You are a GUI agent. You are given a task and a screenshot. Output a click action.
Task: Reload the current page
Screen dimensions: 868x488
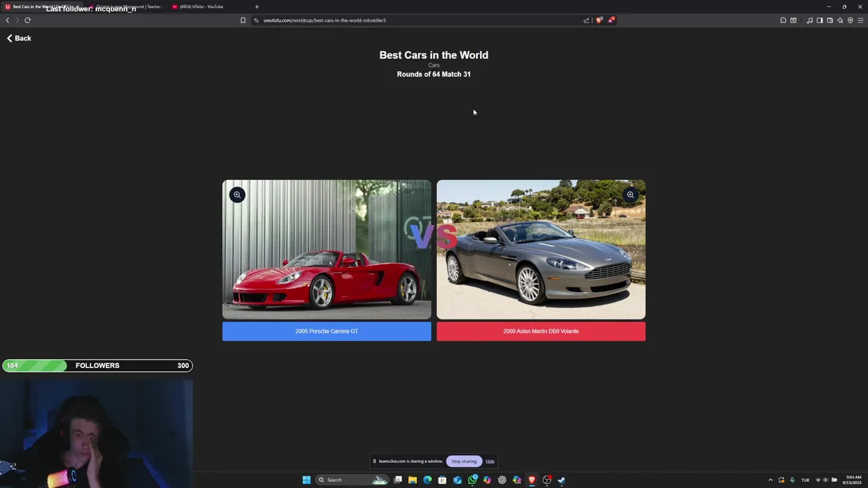(x=28, y=20)
